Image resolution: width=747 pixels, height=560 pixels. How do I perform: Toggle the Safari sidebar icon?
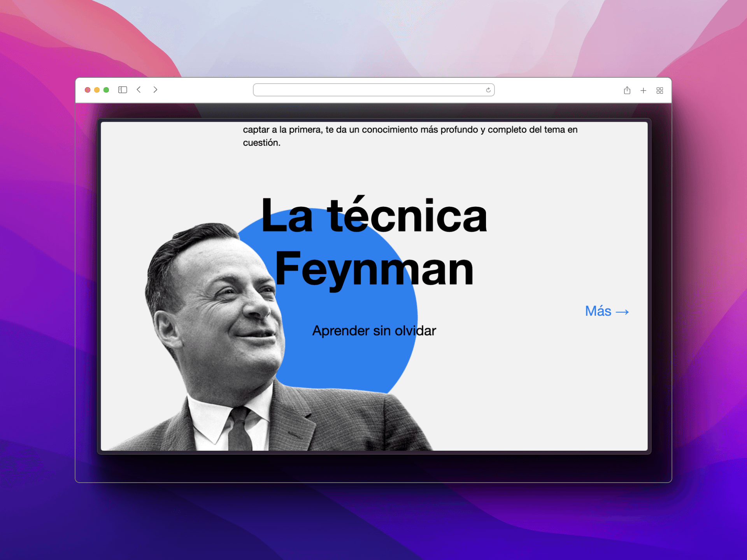click(x=123, y=90)
